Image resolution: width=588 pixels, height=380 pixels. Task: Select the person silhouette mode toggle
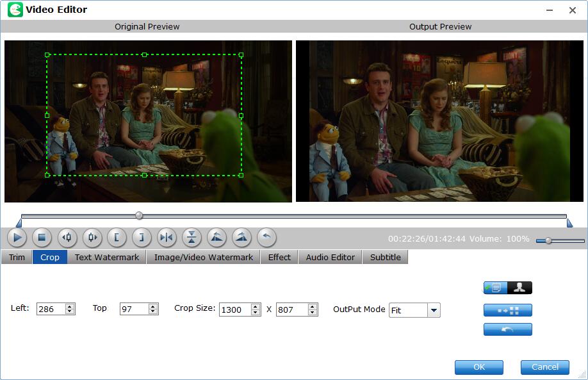pyautogui.click(x=519, y=288)
